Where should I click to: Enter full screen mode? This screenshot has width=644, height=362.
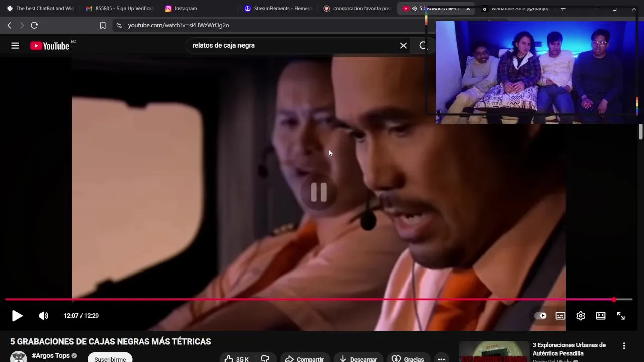click(x=621, y=316)
